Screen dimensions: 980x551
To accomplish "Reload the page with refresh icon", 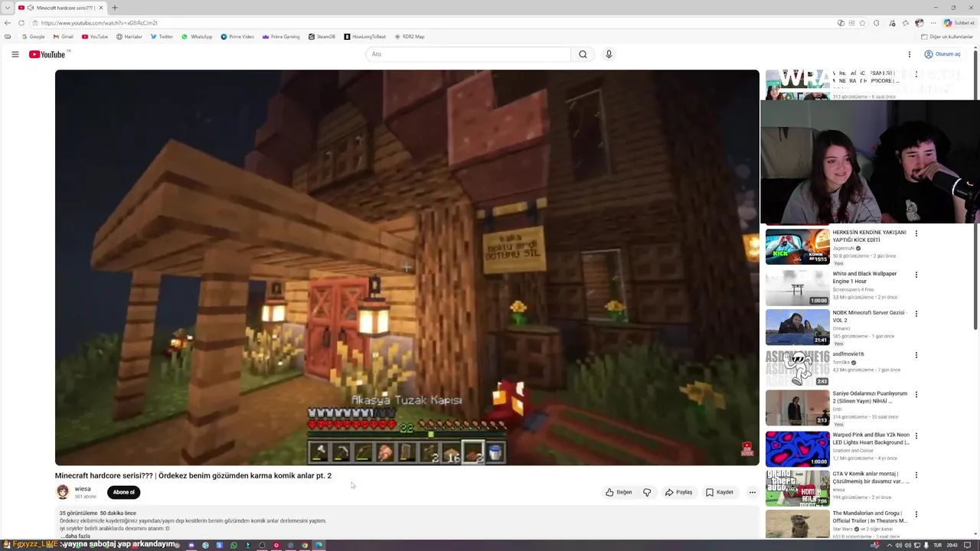I will 21,23.
